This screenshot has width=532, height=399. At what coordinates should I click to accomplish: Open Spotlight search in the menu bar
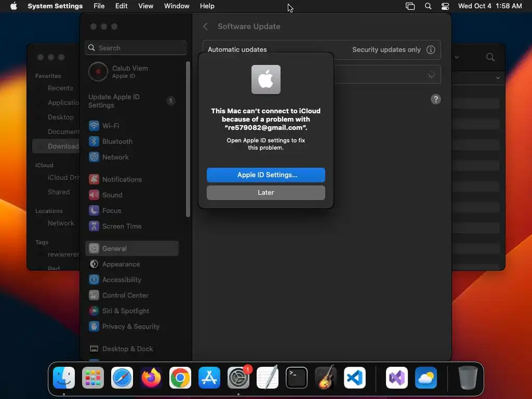(428, 6)
